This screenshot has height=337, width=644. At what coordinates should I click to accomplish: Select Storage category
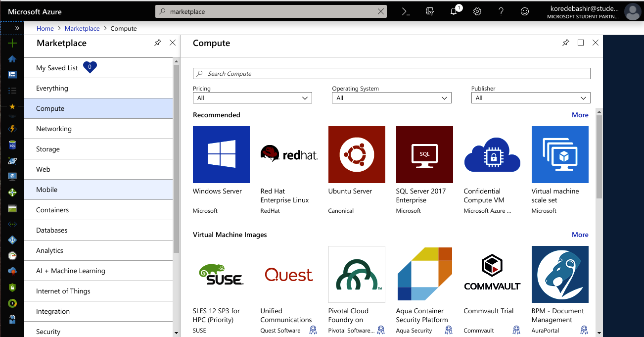(x=98, y=149)
